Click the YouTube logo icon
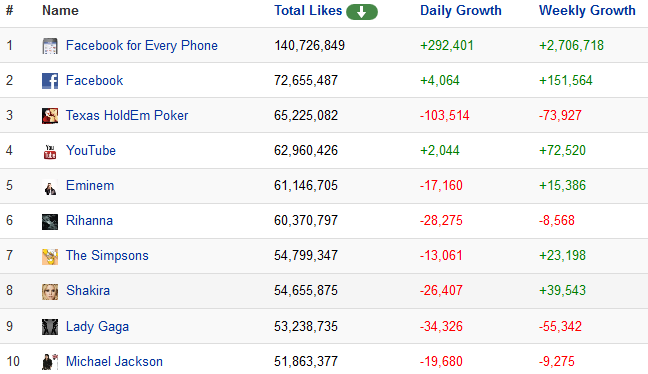 point(50,151)
